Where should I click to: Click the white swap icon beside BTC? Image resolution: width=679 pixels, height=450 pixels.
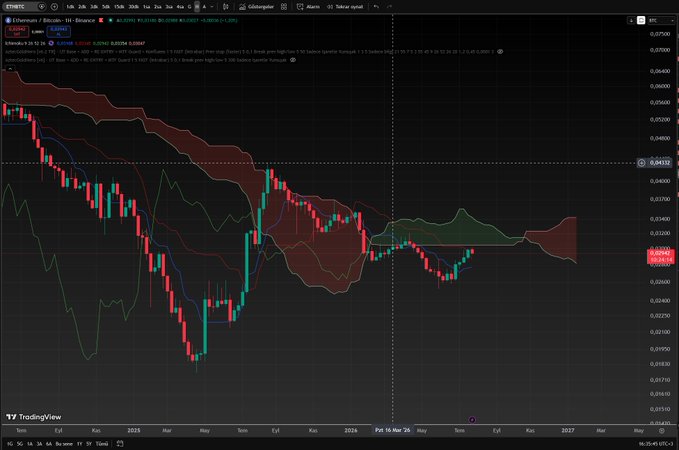(x=641, y=20)
